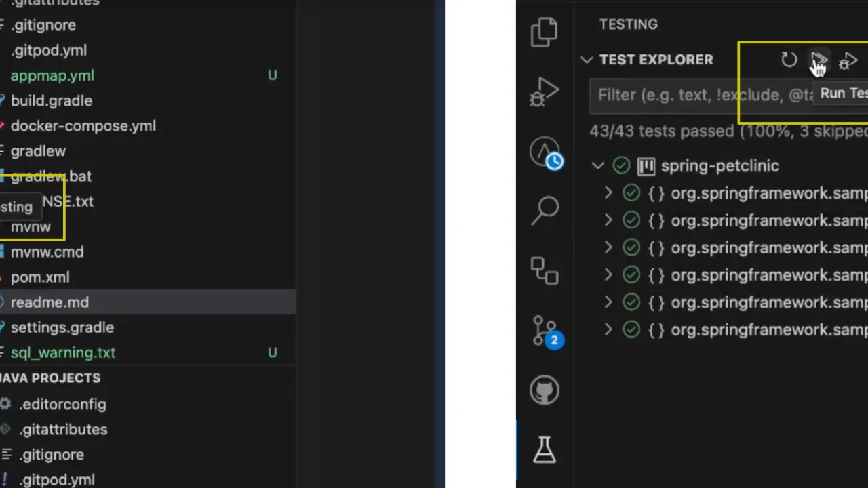Open mvnw.cmd in the explorer
This screenshot has height=488, width=868.
tap(47, 251)
